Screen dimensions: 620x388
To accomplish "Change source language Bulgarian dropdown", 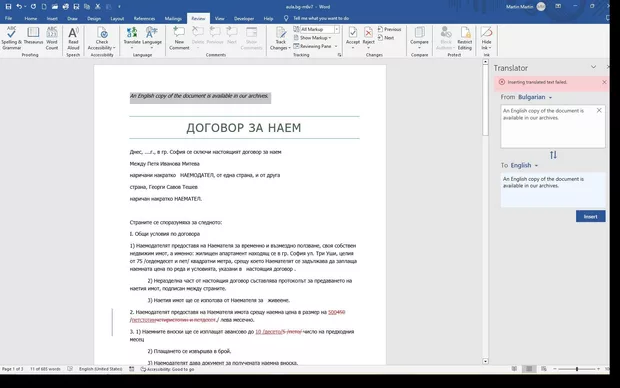I will (535, 97).
